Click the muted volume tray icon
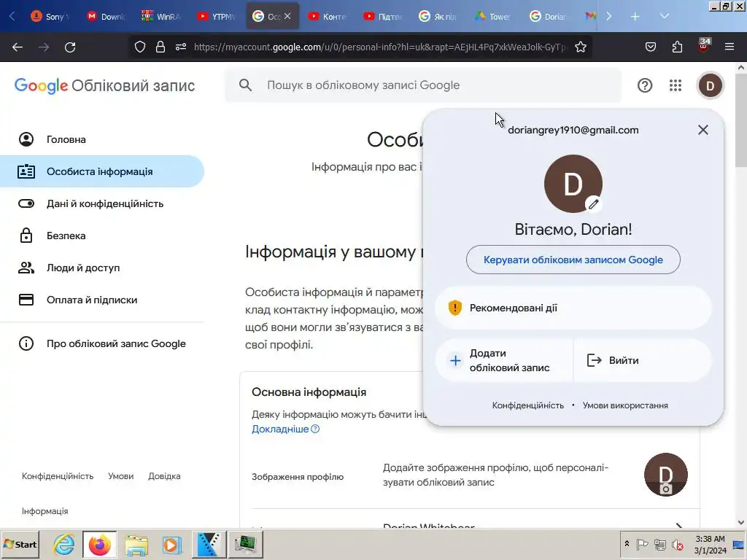 [x=677, y=544]
